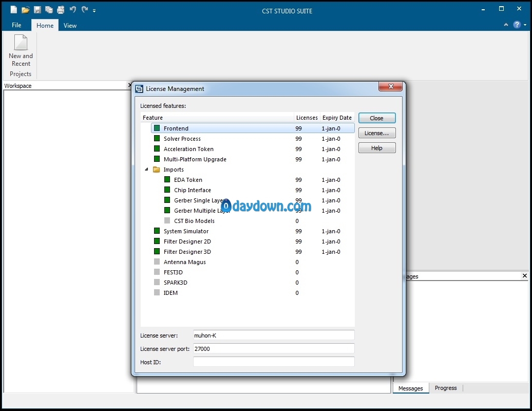
Task: Click the New file icon in quick access toolbar
Action: (13, 9)
